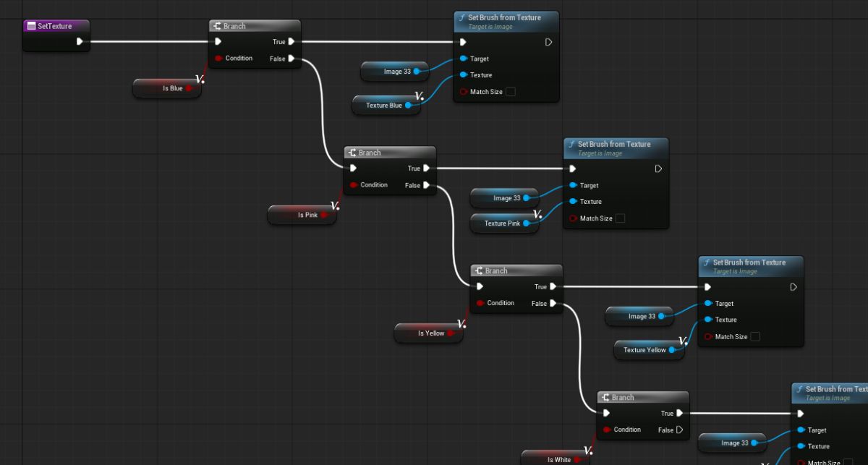Enable Match Size checkbox beside Texture Blue node
The width and height of the screenshot is (868, 465).
click(x=511, y=92)
